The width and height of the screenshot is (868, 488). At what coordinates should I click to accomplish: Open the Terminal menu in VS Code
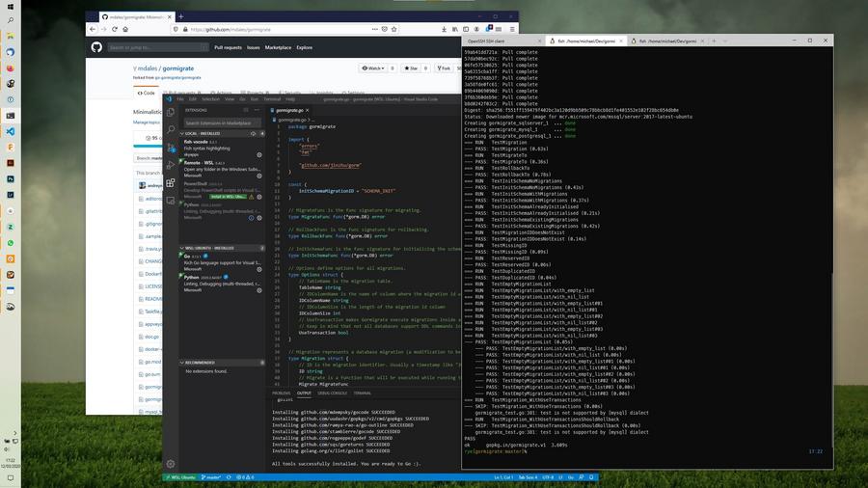pyautogui.click(x=272, y=98)
